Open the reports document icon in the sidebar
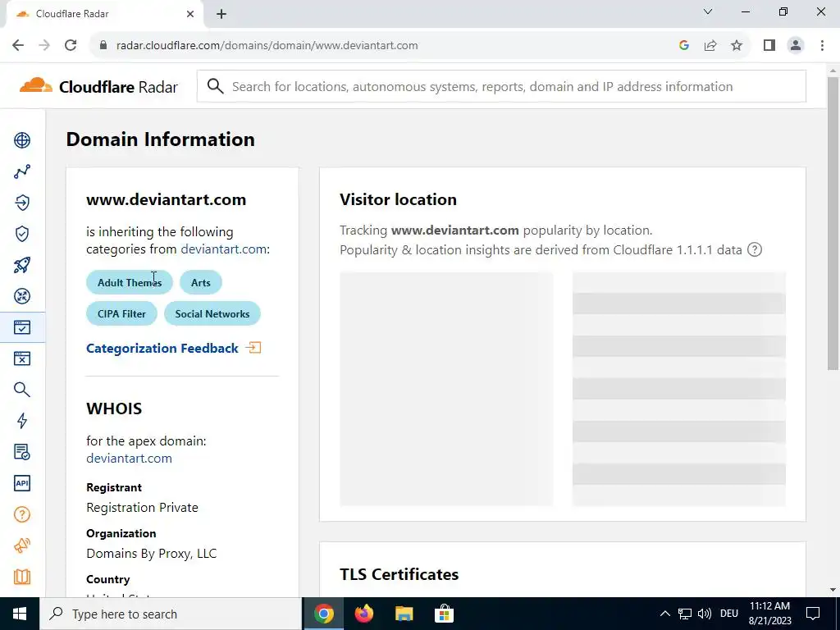The height and width of the screenshot is (630, 840). pyautogui.click(x=22, y=452)
